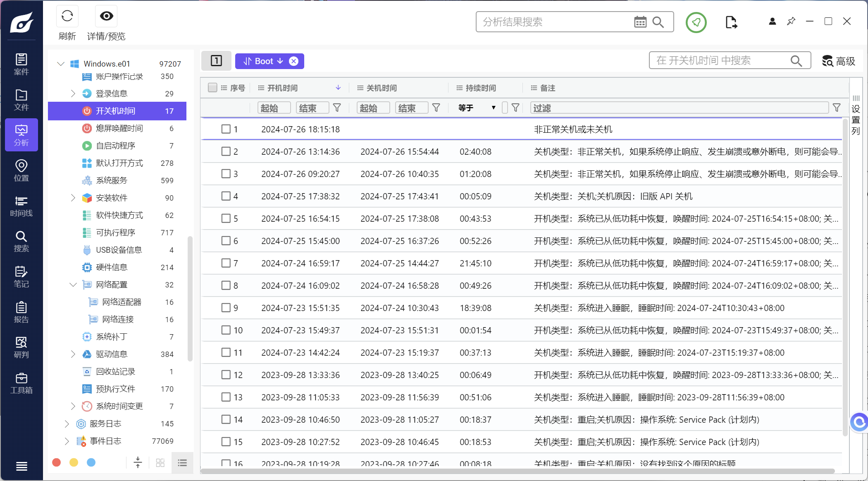Click the floating assistant icon at right edge
The height and width of the screenshot is (481, 868).
pyautogui.click(x=859, y=422)
